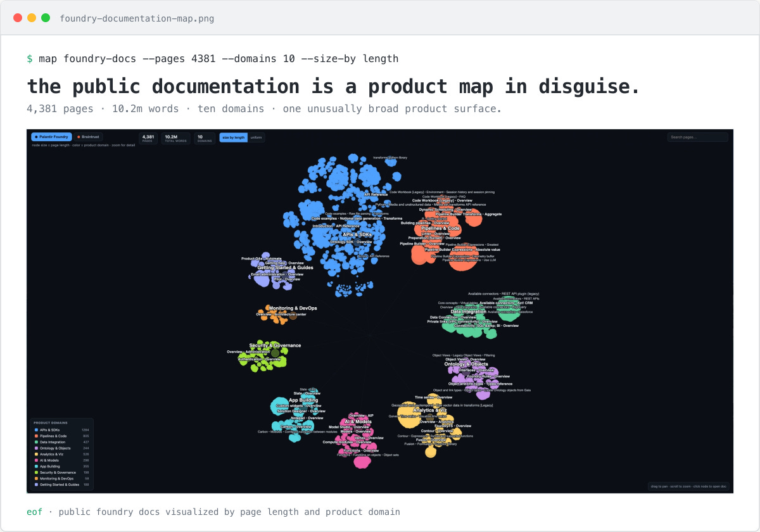Click the 4,381 PAGES stat box

148,137
